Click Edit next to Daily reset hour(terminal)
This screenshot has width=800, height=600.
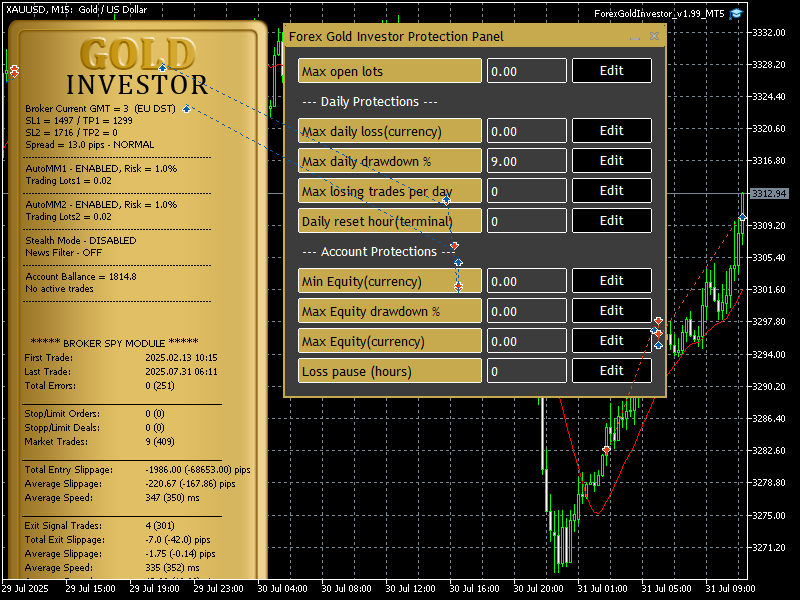click(x=611, y=221)
